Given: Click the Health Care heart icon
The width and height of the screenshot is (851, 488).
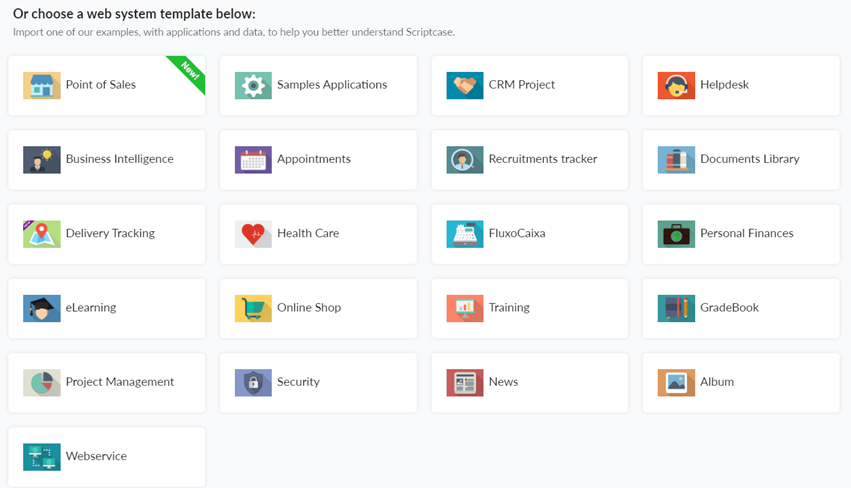Looking at the screenshot, I should [253, 234].
